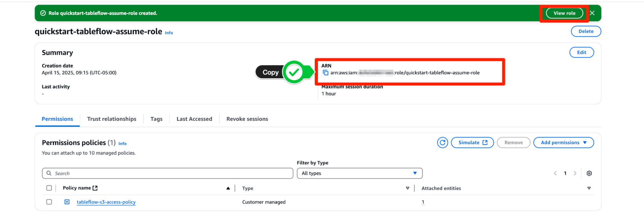
Task: Open Info link for Permissions policies
Action: pos(122,144)
